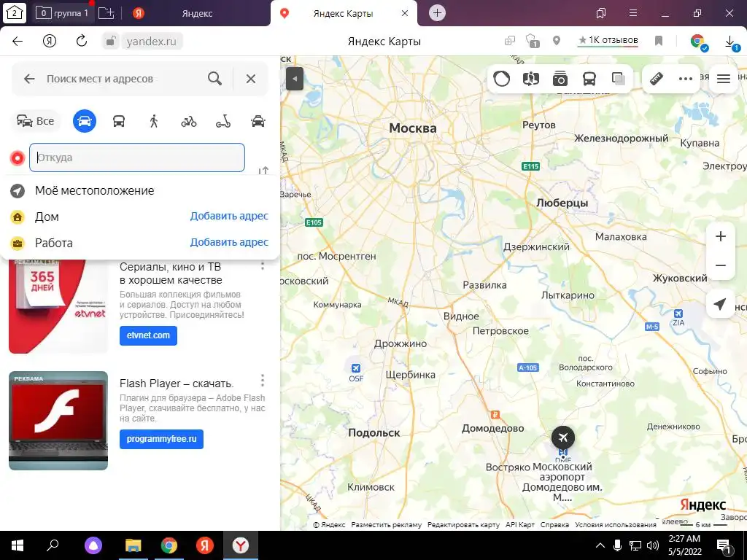747x560 pixels.
Task: Toggle moving transport layer on the map
Action: coord(589,79)
